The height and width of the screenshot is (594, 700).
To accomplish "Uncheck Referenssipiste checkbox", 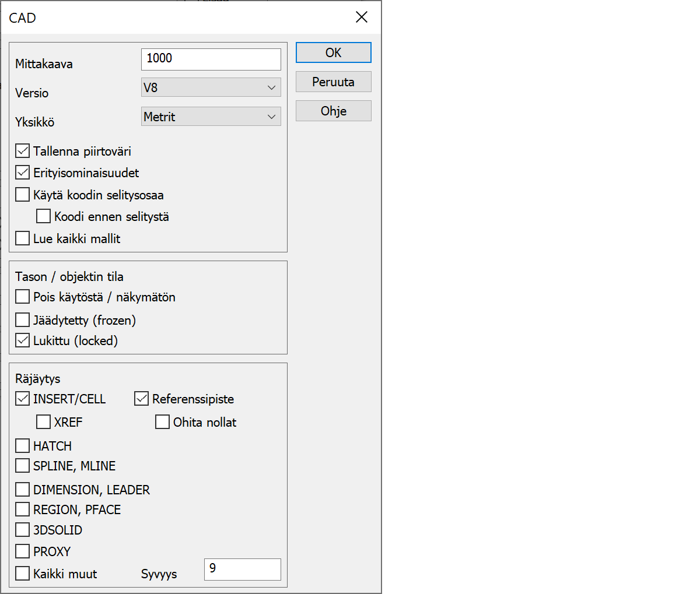I will pyautogui.click(x=141, y=399).
